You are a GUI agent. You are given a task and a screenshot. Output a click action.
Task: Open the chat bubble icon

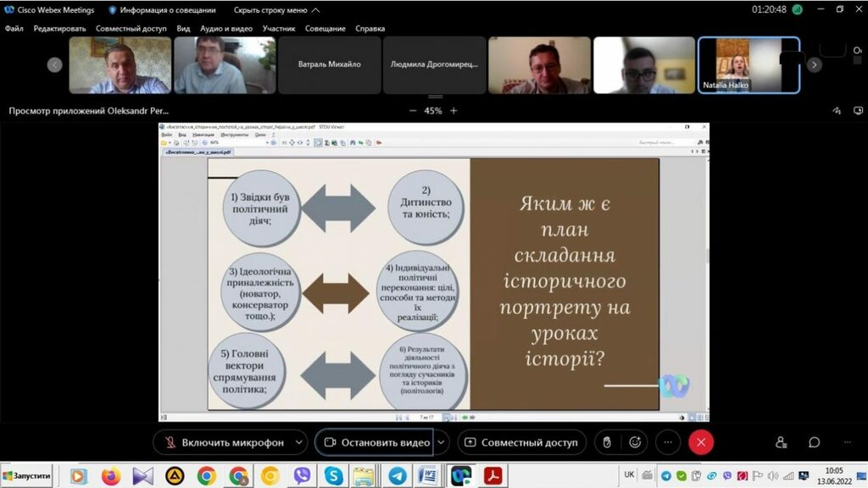[x=814, y=442]
